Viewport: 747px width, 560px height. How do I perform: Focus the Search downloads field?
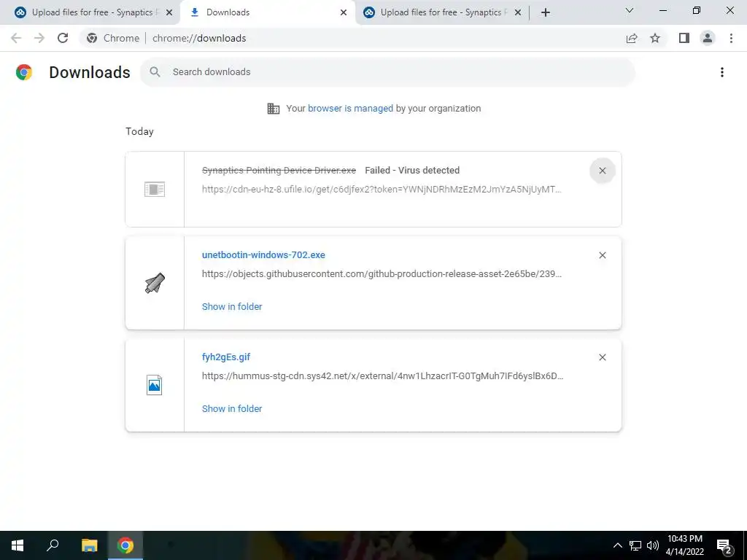(387, 72)
